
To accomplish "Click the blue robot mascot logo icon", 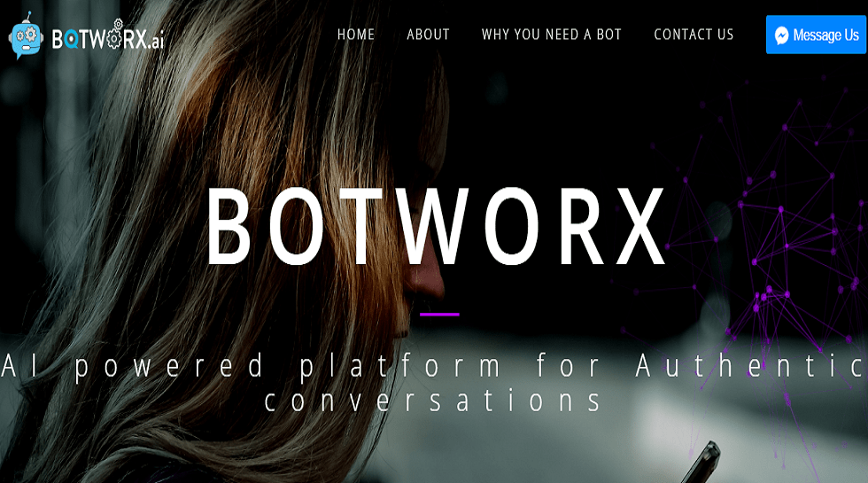I will [x=26, y=36].
